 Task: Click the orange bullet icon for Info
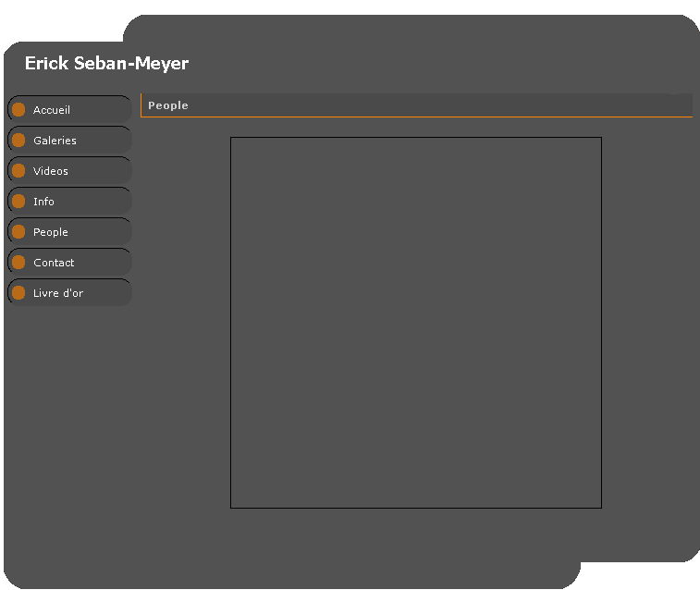(x=18, y=202)
